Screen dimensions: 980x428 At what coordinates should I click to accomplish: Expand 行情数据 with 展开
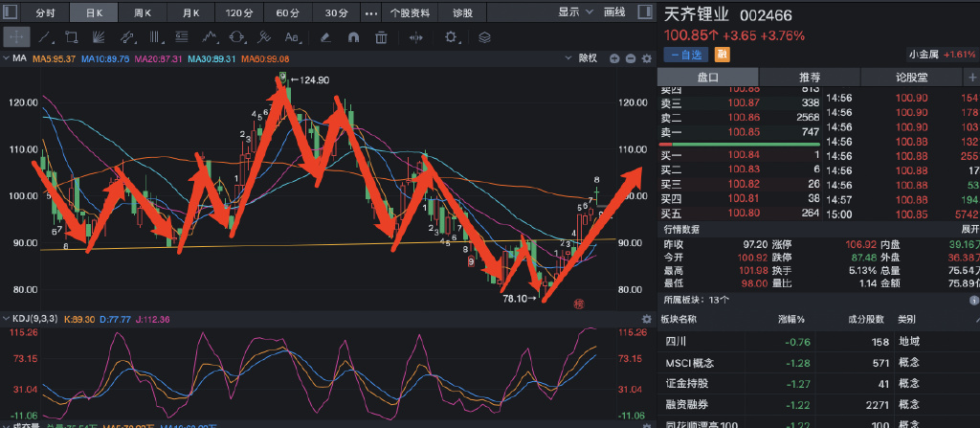[x=970, y=229]
